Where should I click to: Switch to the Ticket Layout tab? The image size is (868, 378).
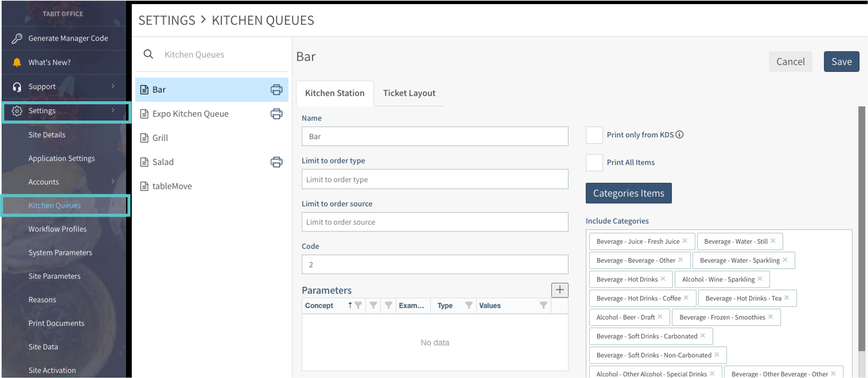coord(409,93)
